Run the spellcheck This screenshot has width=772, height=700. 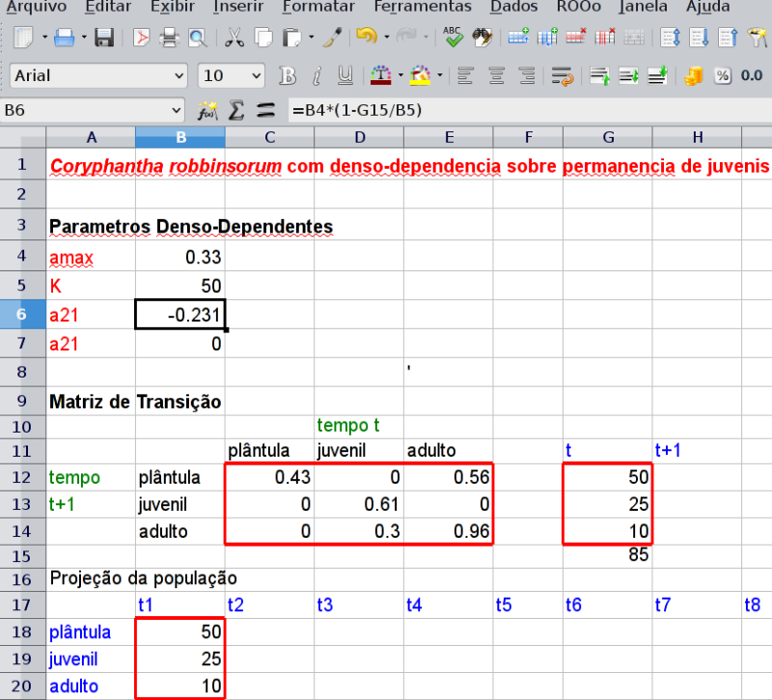(x=452, y=36)
